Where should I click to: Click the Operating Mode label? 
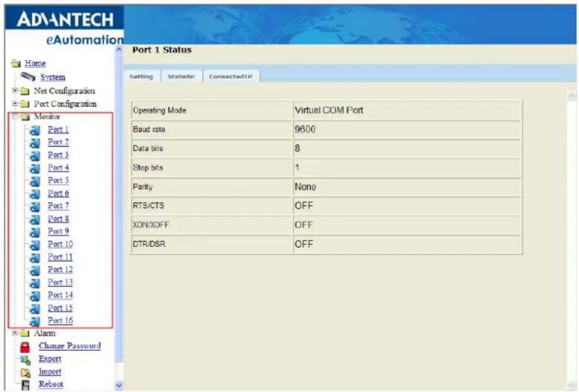159,110
